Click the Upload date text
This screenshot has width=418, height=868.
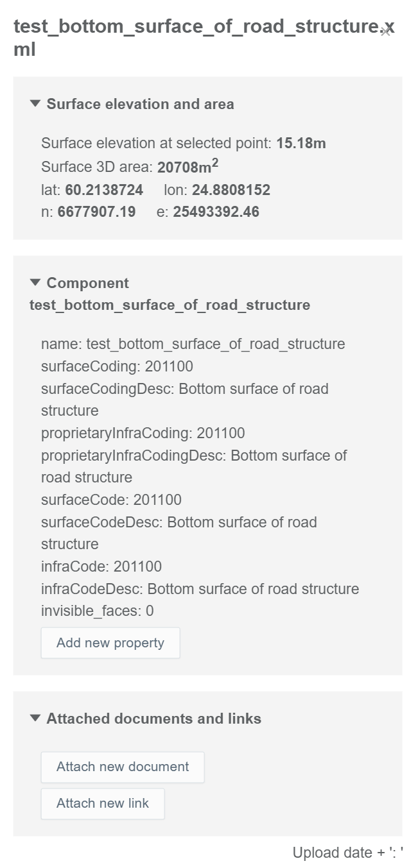tap(347, 853)
